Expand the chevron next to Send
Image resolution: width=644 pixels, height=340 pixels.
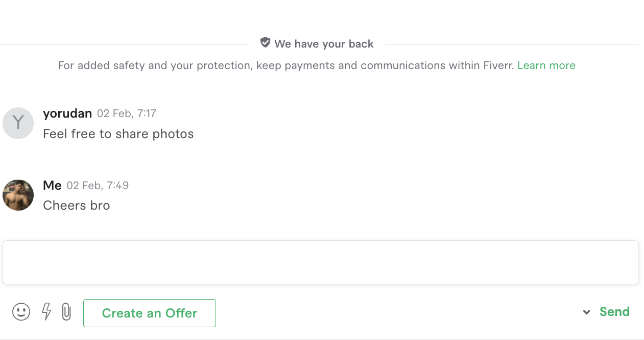pos(587,312)
